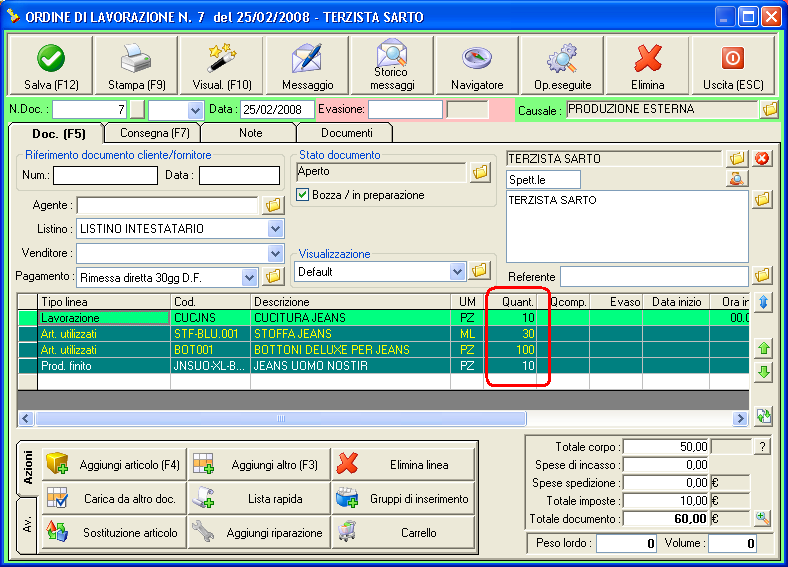788x567 pixels.
Task: Open Visual. (F10) preview
Action: (221, 66)
